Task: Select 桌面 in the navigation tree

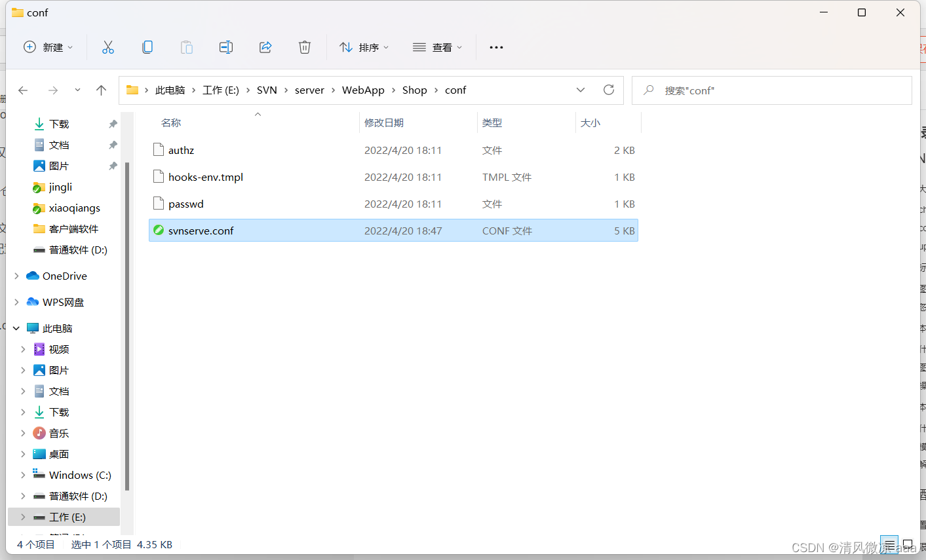Action: point(59,454)
